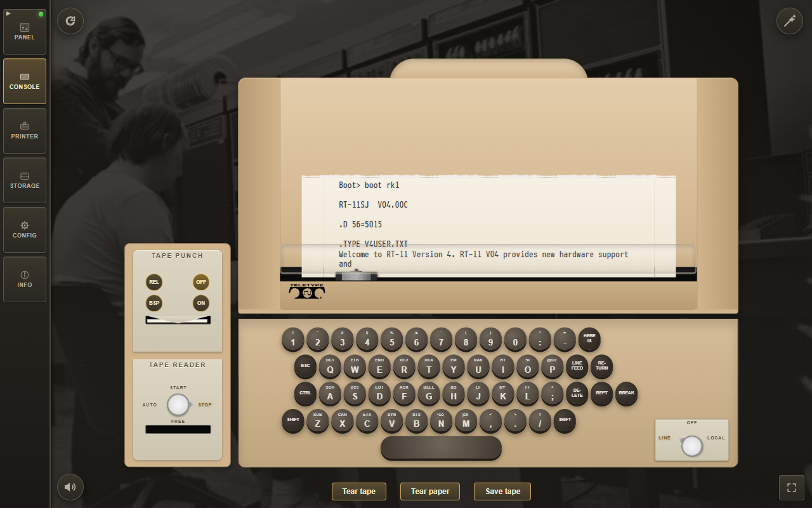Hit the REL button on tape punch

click(154, 283)
